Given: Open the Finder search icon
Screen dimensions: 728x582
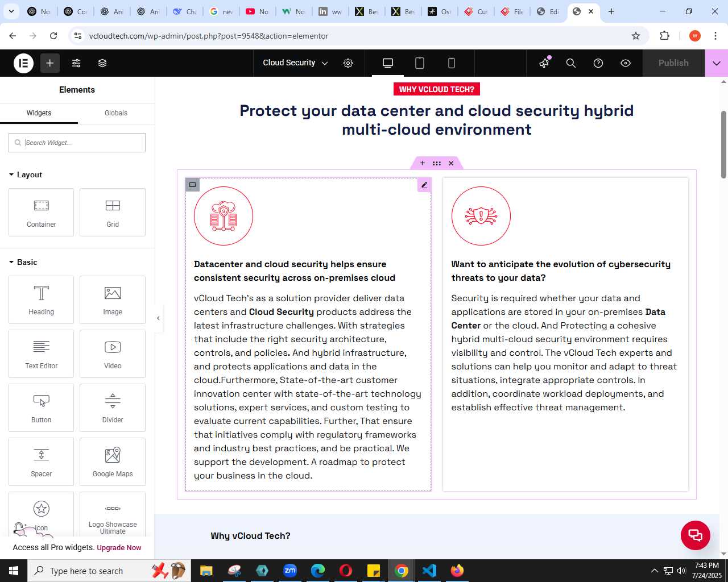Looking at the screenshot, I should [x=571, y=63].
